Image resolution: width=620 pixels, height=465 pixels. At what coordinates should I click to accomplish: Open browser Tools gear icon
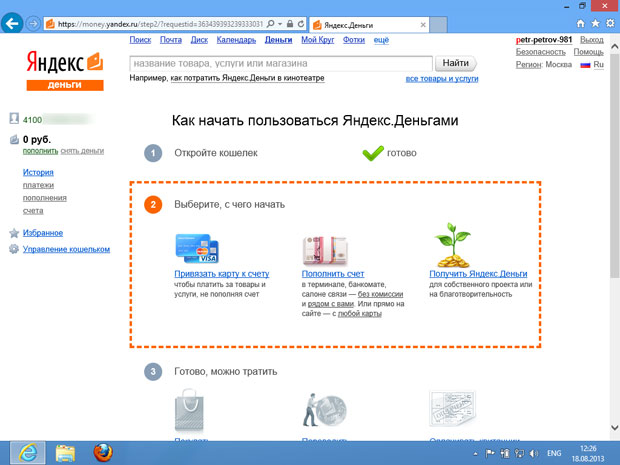coord(611,24)
